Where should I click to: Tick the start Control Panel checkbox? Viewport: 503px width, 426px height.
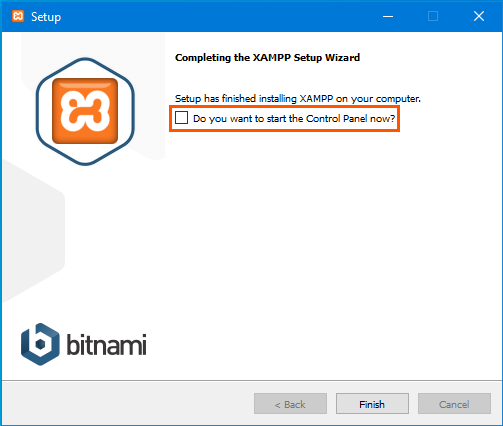click(x=181, y=118)
